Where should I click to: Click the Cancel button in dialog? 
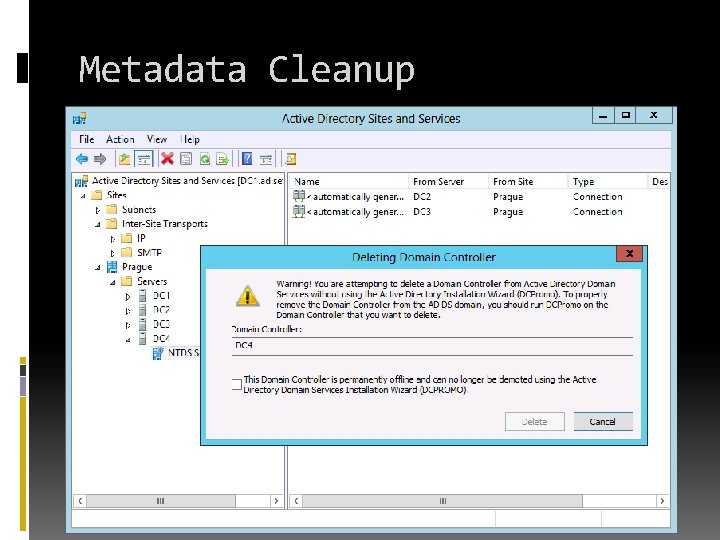[603, 422]
